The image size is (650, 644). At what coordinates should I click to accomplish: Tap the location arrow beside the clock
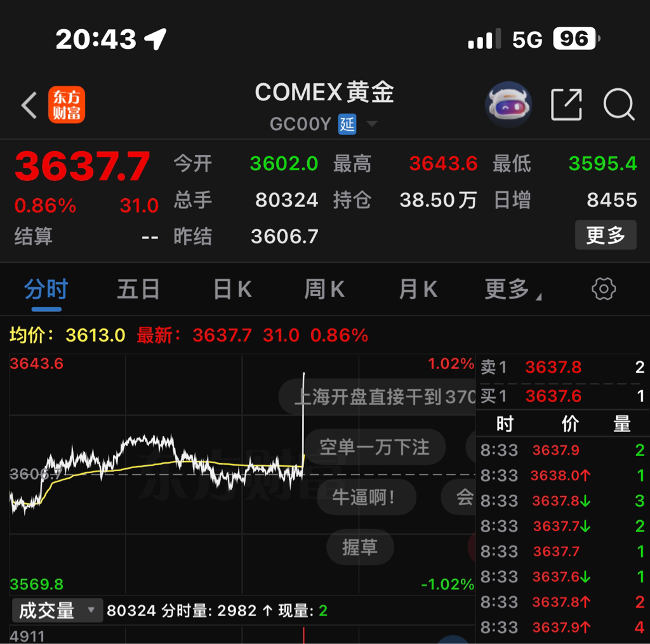tap(156, 39)
